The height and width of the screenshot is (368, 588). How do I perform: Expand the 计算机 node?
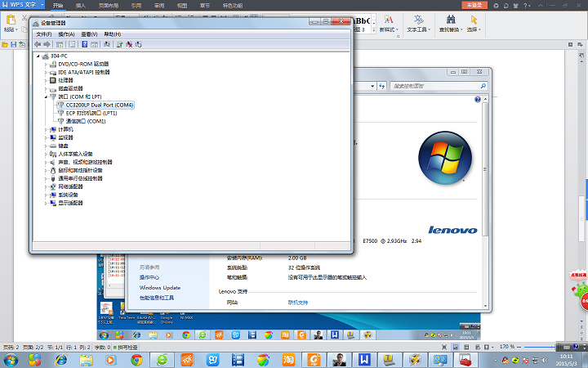coord(46,129)
